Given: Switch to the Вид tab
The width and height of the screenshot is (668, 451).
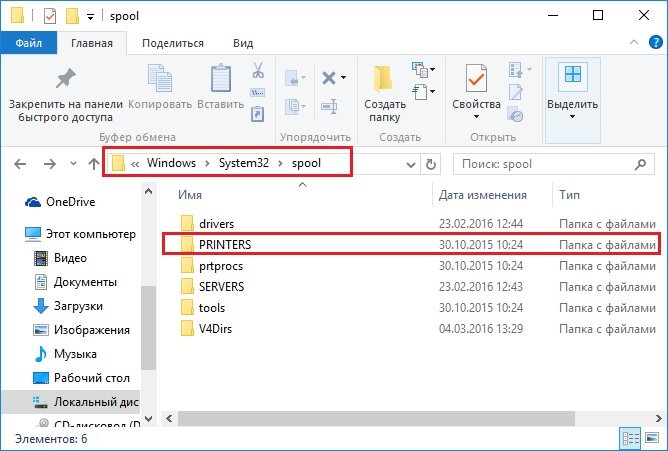Looking at the screenshot, I should 242,43.
